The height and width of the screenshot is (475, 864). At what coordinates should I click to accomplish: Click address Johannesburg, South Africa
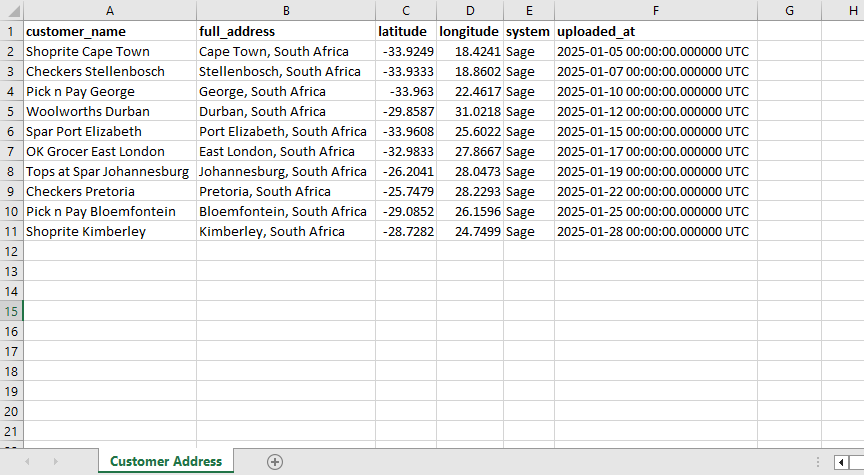pos(286,171)
